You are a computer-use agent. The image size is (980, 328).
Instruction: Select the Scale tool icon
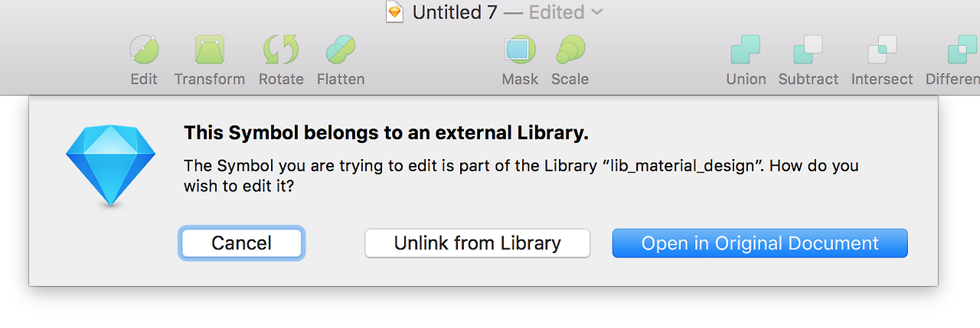point(570,50)
